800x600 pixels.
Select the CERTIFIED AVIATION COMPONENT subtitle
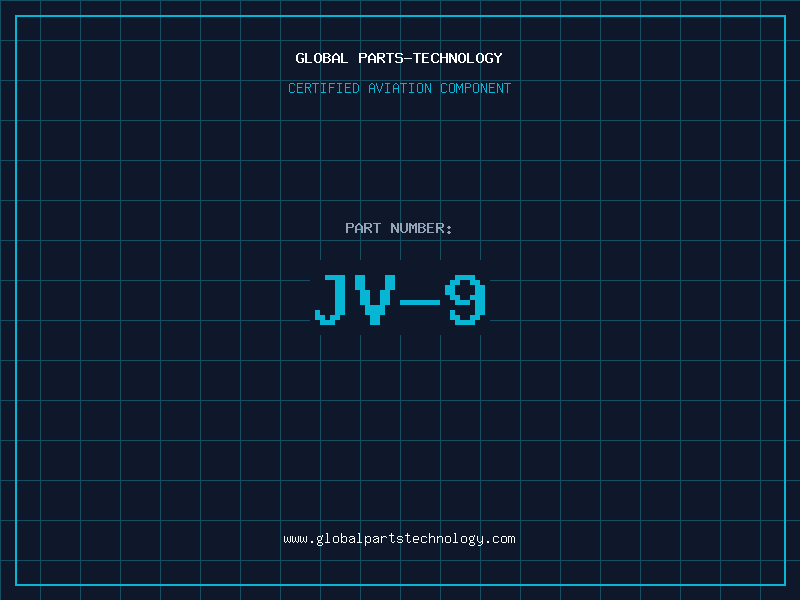coord(399,88)
